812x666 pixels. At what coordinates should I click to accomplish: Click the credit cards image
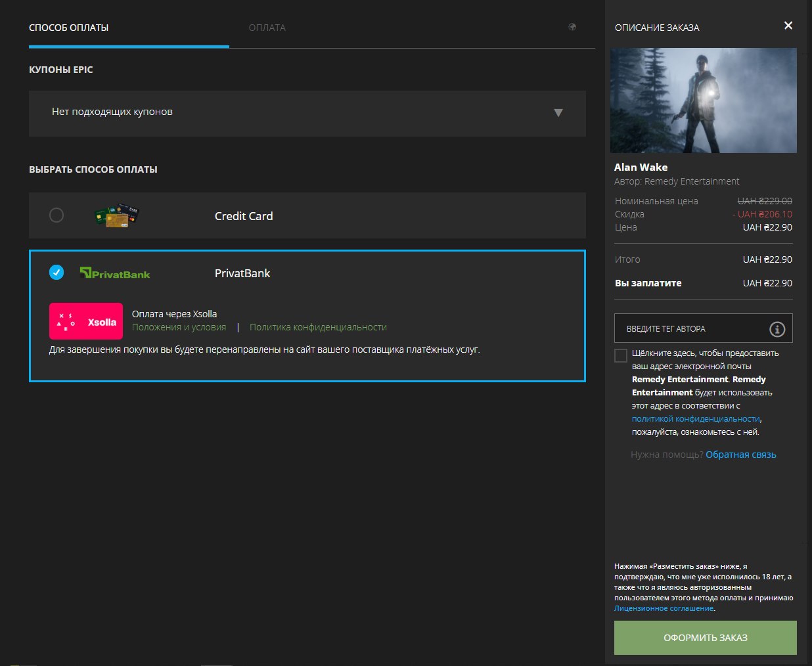pyautogui.click(x=116, y=215)
